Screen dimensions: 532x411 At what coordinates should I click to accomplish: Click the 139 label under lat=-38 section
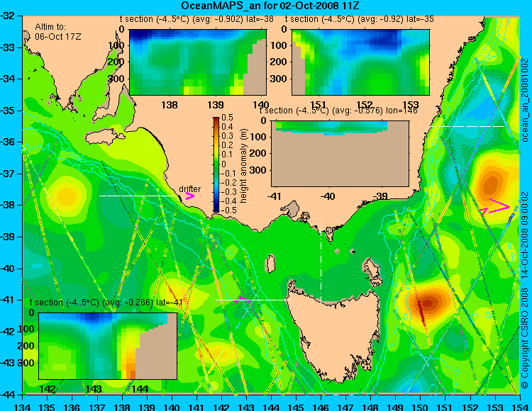point(216,105)
